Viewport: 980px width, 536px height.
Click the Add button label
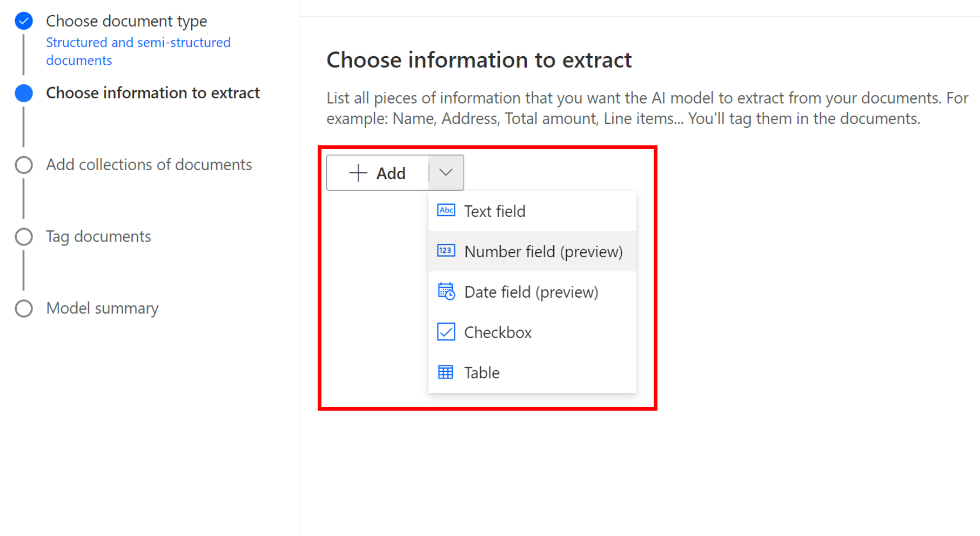pyautogui.click(x=391, y=173)
